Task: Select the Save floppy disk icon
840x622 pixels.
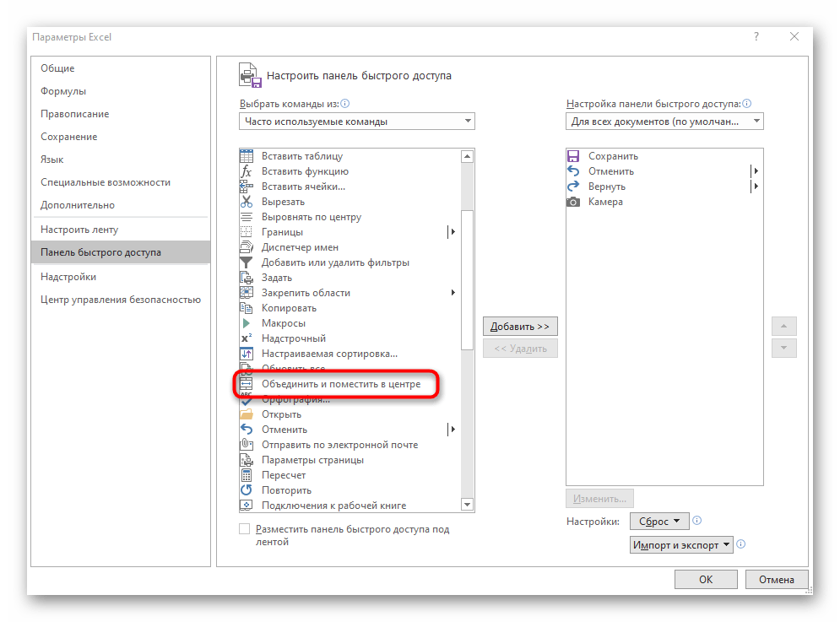Action: 573,156
